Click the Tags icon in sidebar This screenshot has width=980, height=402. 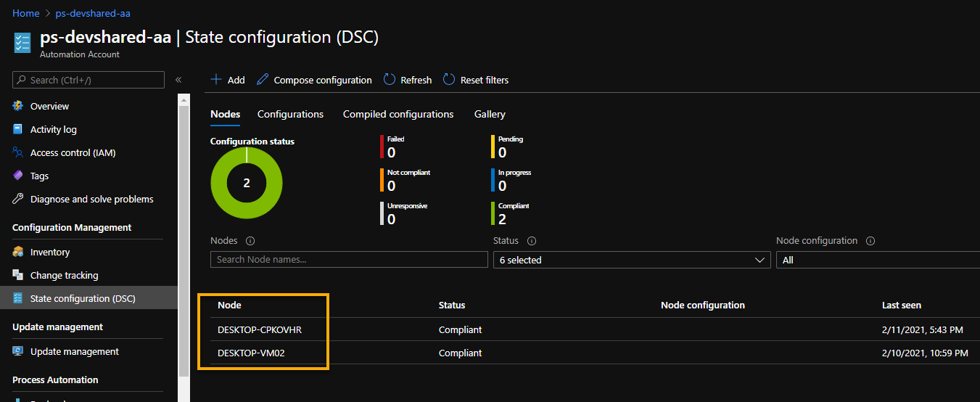coord(18,176)
